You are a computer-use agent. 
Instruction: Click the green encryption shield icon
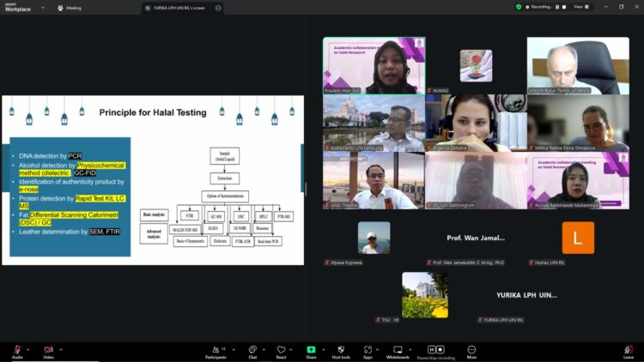[519, 7]
